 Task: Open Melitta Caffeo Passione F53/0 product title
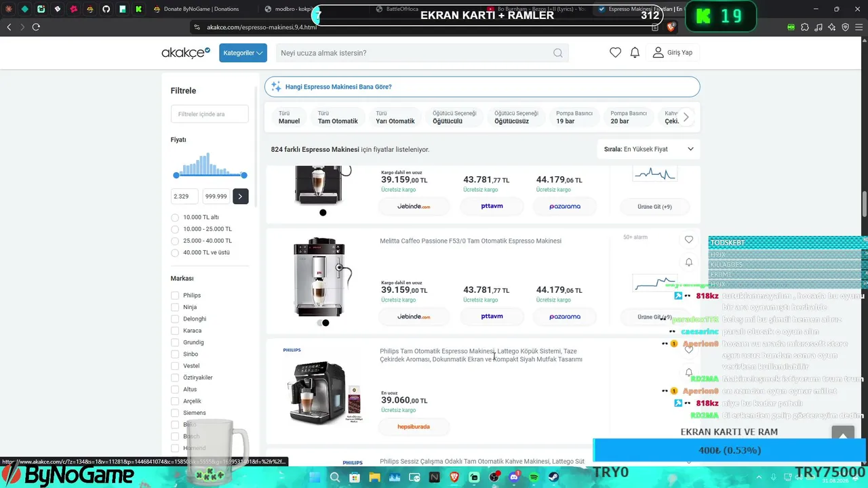pos(471,241)
